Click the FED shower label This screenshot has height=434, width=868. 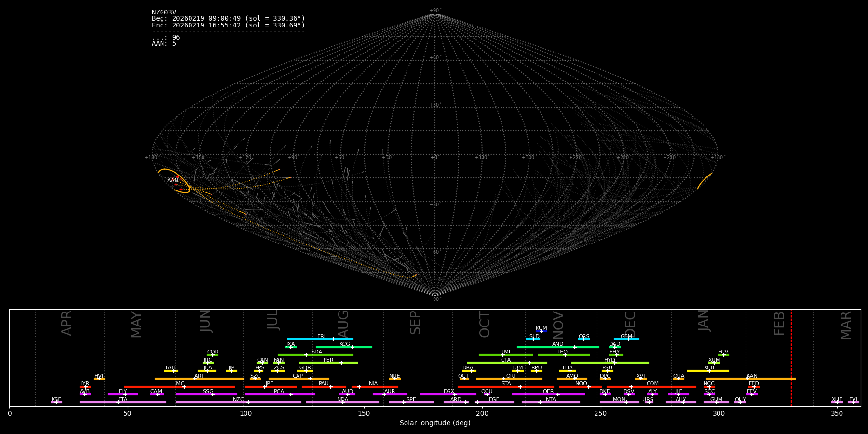click(754, 384)
